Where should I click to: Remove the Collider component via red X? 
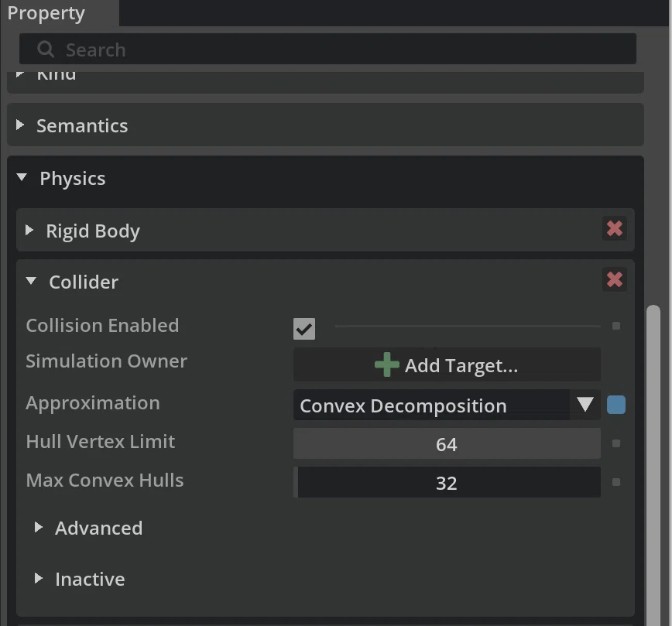coord(614,280)
